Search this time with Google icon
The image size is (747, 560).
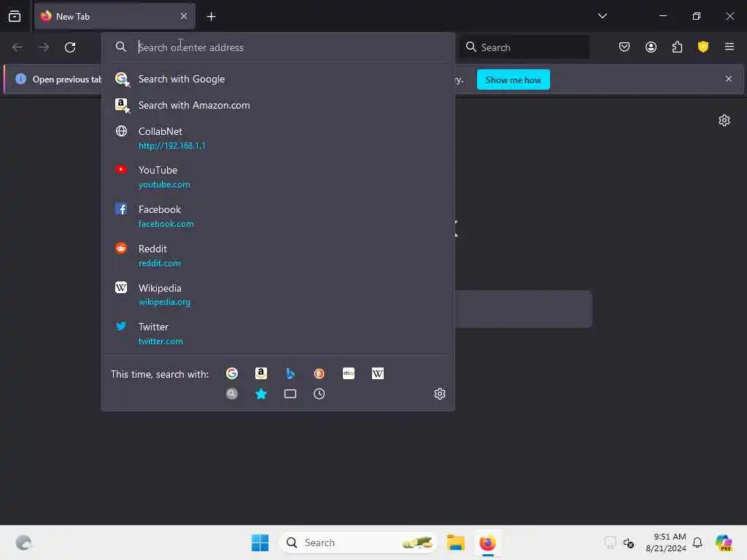(x=232, y=374)
